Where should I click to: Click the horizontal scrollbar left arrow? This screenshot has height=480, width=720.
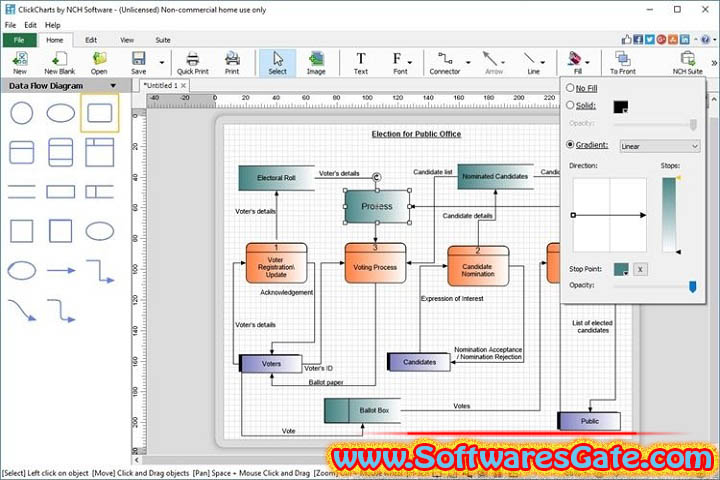click(x=136, y=459)
